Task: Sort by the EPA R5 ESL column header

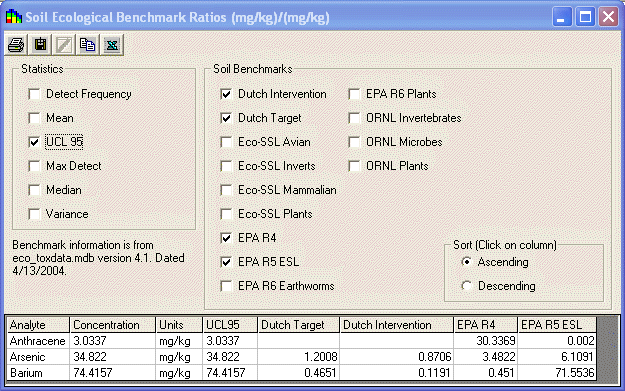Action: [557, 325]
